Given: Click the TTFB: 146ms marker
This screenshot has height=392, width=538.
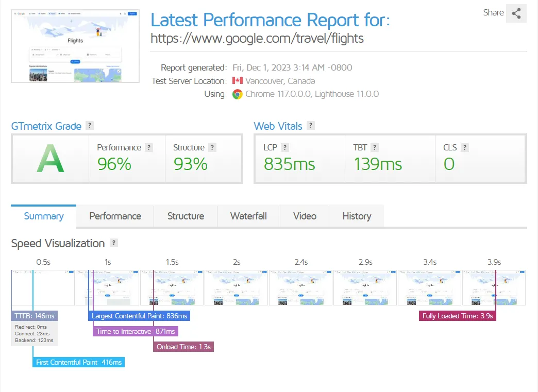Looking at the screenshot, I should coord(35,316).
